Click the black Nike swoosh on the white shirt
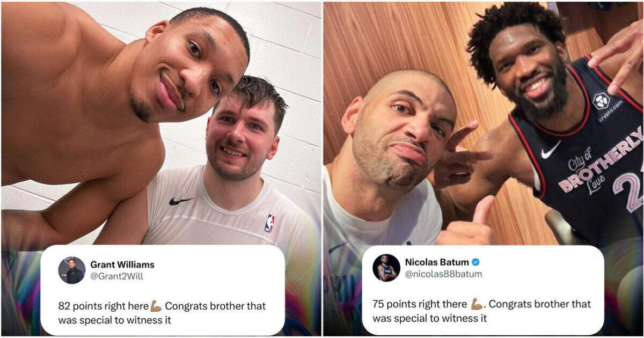The height and width of the screenshot is (338, 644). 180,201
